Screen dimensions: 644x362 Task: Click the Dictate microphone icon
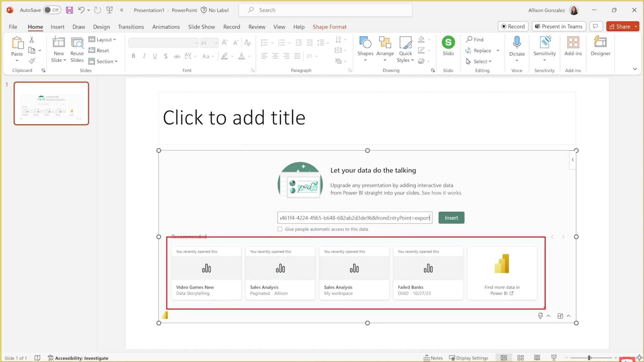point(517,42)
